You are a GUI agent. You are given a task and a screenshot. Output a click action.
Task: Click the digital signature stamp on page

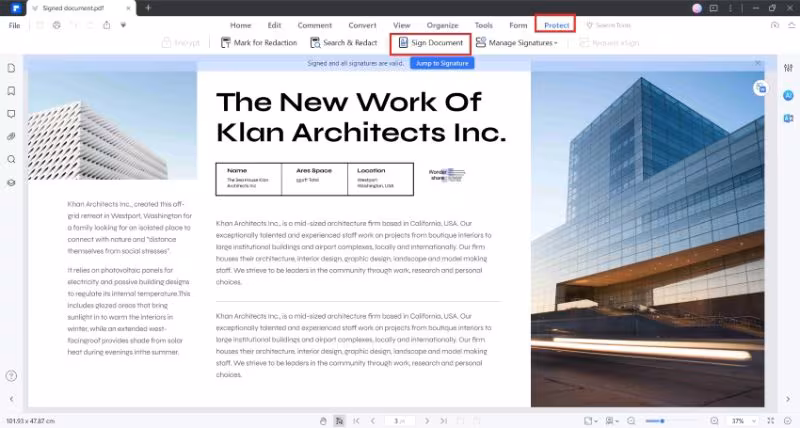point(447,175)
